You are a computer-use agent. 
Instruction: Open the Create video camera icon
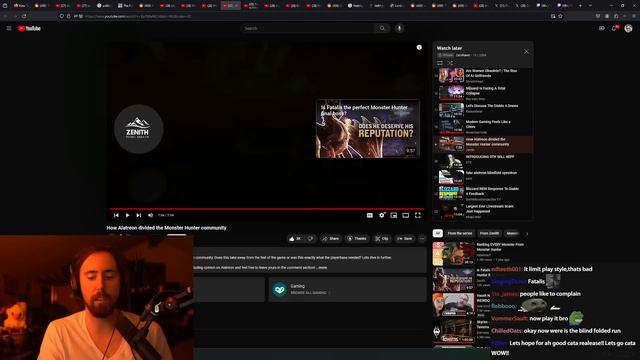pos(602,28)
